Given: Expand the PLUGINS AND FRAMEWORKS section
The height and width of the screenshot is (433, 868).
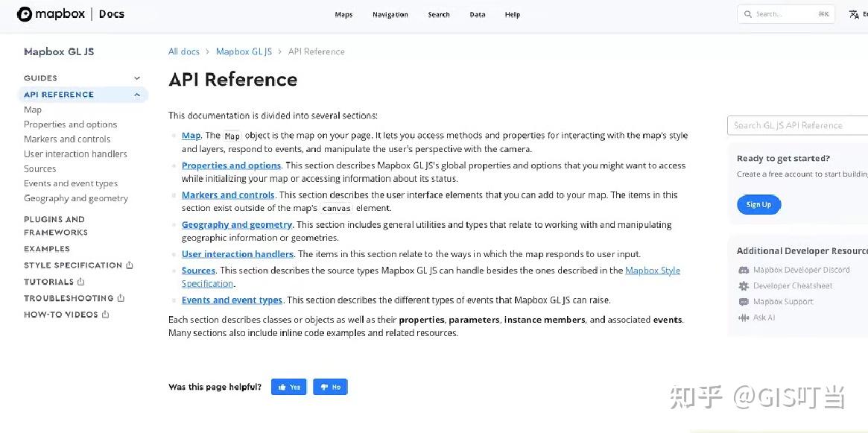Looking at the screenshot, I should [x=54, y=225].
